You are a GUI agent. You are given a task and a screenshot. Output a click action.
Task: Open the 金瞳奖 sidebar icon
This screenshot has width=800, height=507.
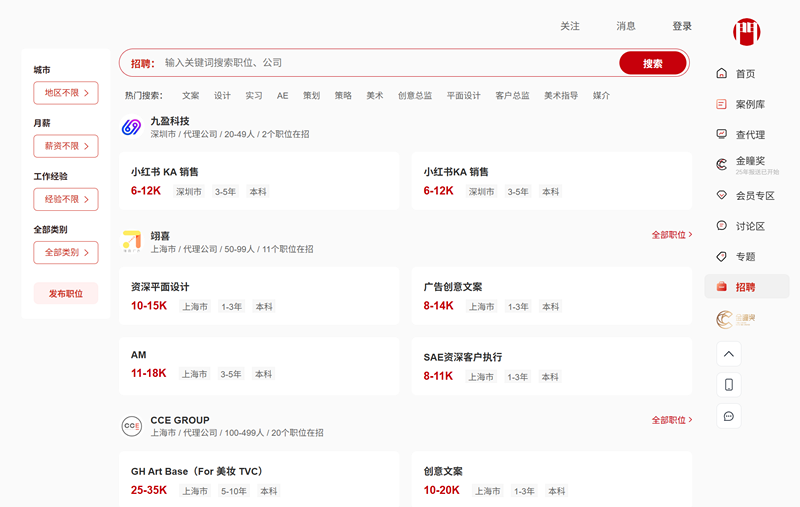tap(721, 164)
